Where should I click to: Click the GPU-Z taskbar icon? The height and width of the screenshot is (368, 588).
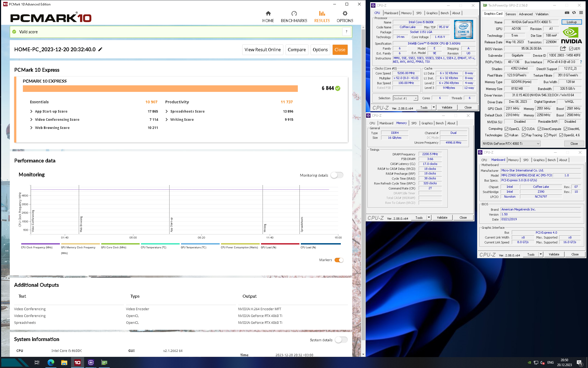coord(104,362)
